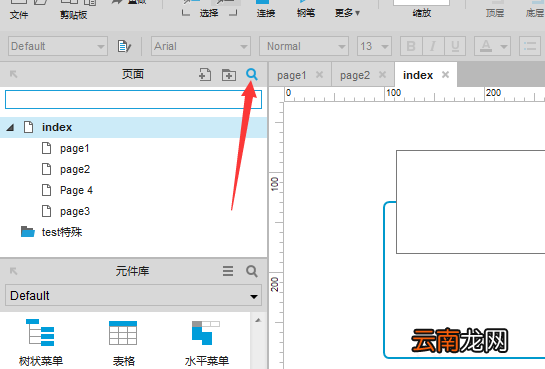Screen dimensions: 545x369
Task: Click the 选择 selection mode label
Action: [209, 13]
